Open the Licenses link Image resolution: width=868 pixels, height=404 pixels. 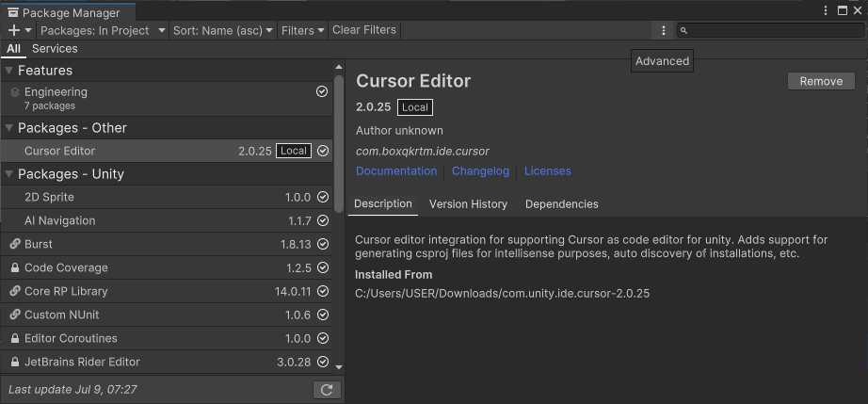click(x=548, y=171)
